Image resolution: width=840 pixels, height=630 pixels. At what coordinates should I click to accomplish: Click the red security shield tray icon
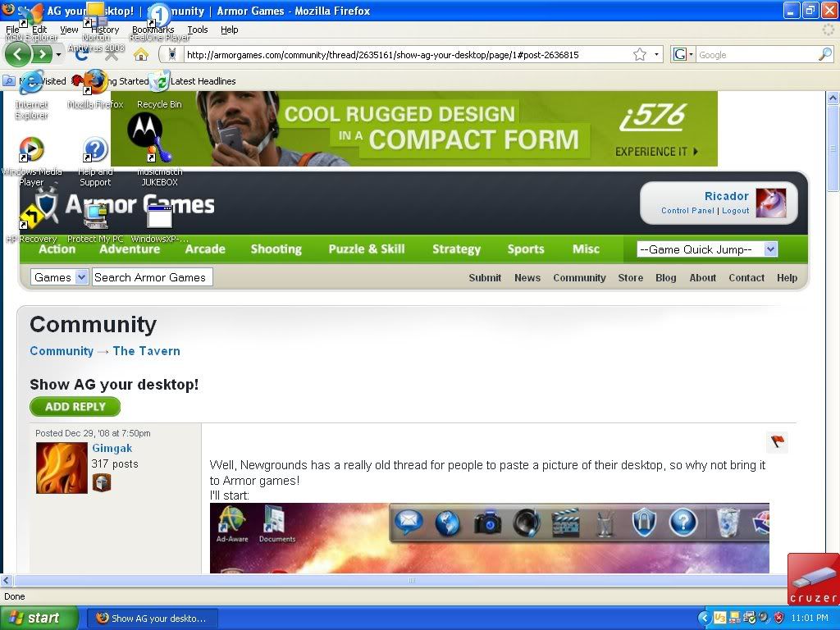pos(778,618)
